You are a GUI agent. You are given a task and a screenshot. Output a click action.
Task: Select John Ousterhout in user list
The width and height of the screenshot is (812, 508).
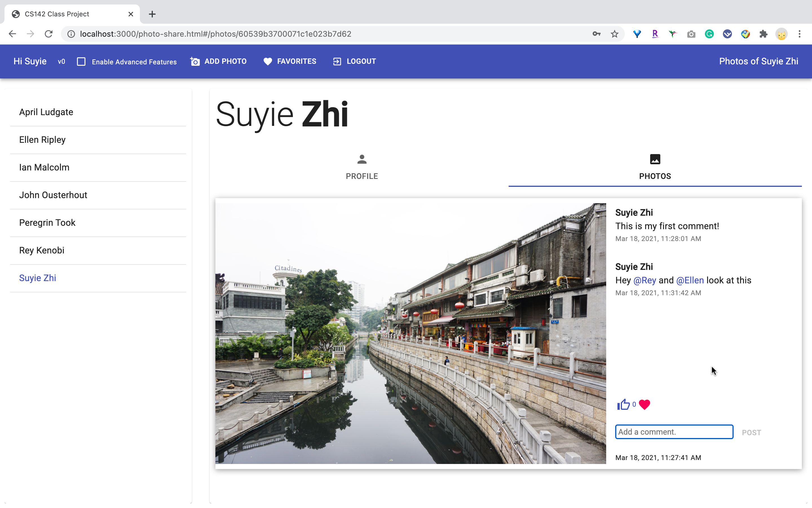[98, 195]
